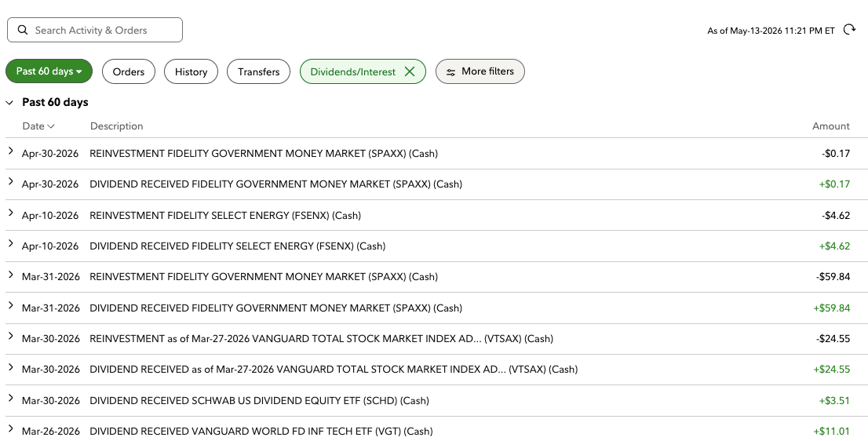Click the Description column header

116,126
